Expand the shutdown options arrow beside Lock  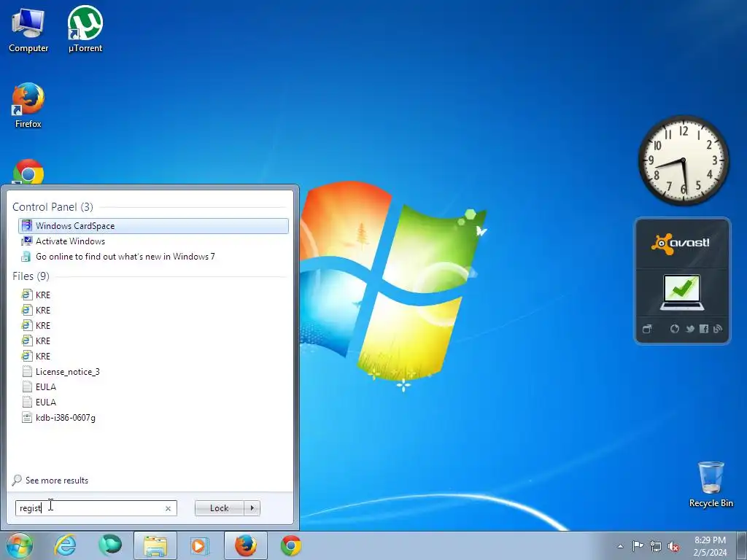pyautogui.click(x=252, y=508)
